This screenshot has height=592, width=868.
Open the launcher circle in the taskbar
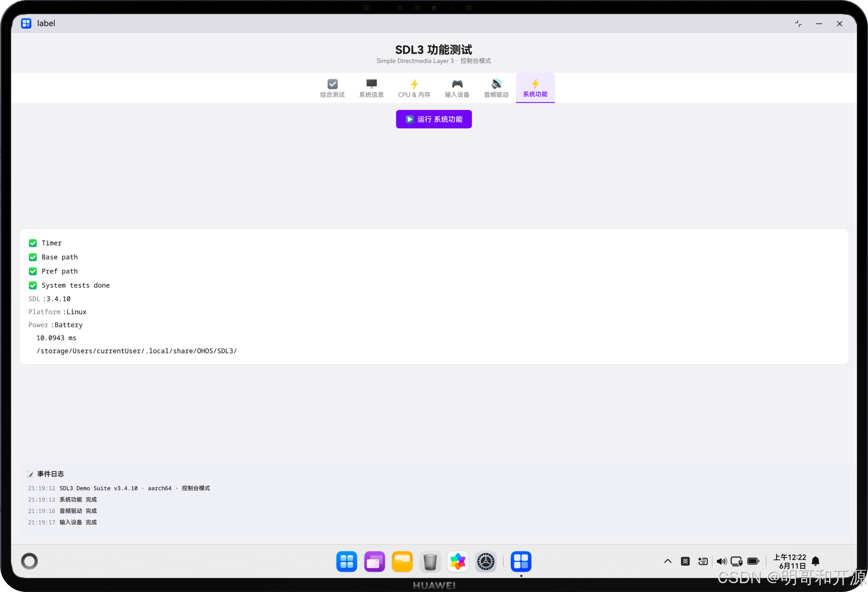(x=29, y=561)
